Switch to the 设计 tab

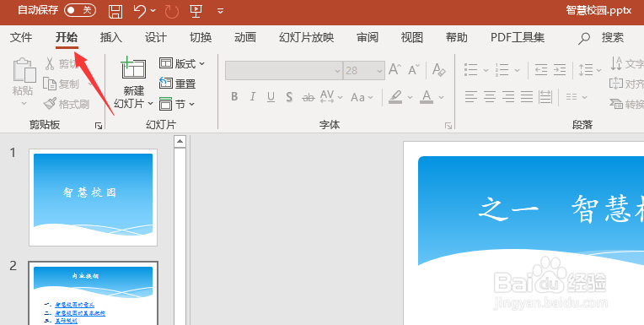click(x=156, y=37)
